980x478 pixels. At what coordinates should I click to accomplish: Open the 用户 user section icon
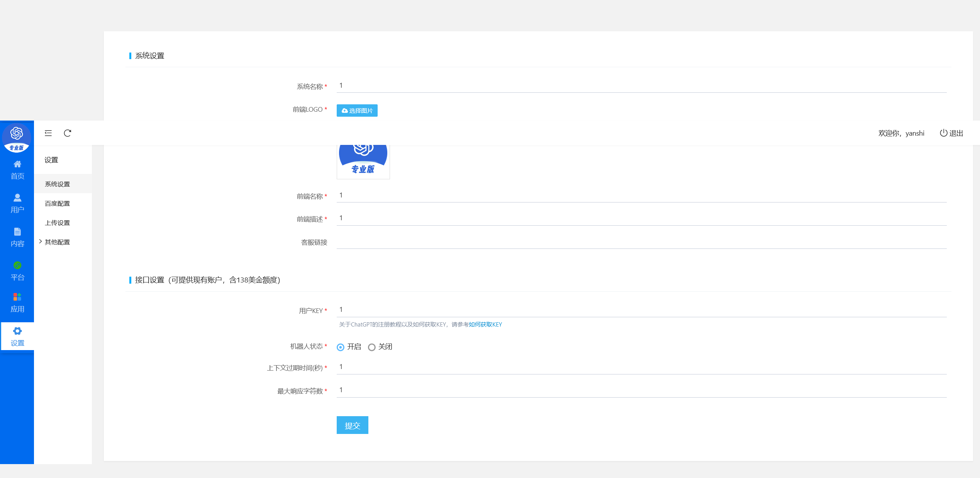pyautogui.click(x=17, y=198)
